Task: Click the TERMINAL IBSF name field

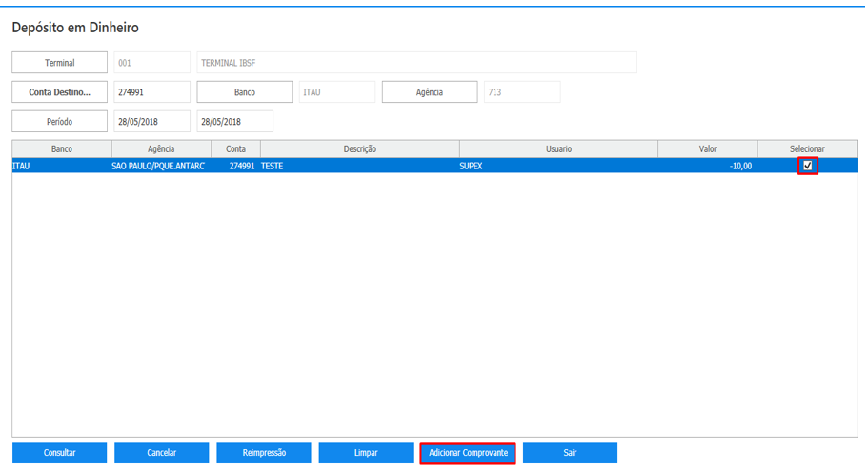Action: point(416,63)
